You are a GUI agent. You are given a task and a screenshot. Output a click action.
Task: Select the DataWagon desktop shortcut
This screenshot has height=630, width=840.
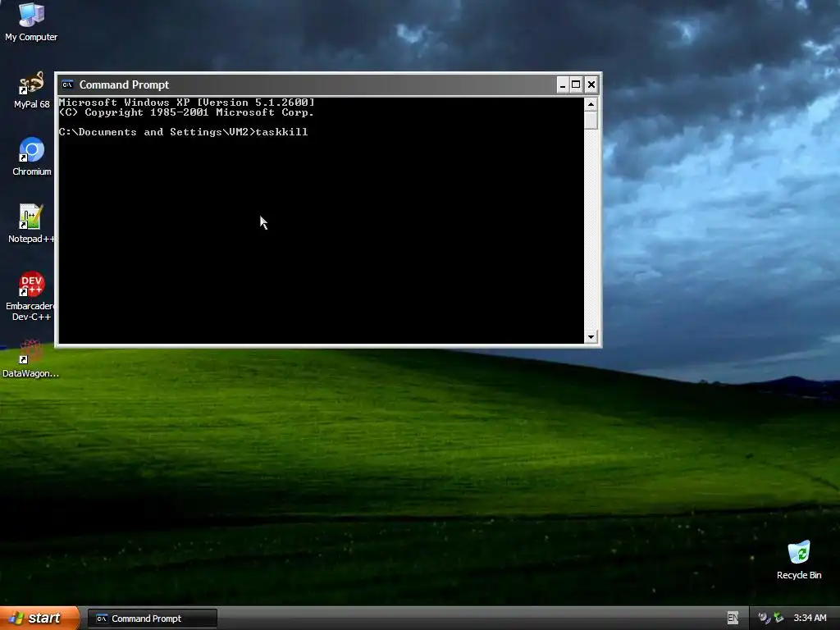30,358
